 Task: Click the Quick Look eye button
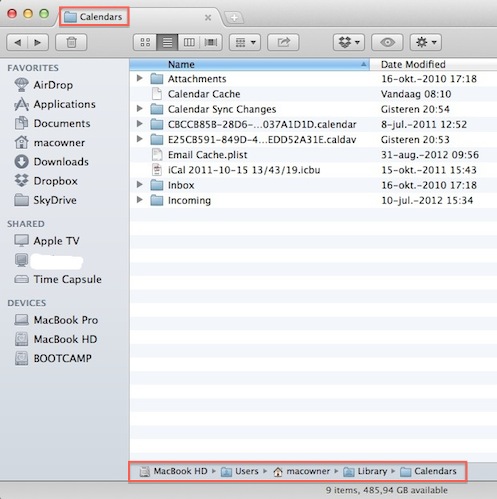(x=387, y=42)
